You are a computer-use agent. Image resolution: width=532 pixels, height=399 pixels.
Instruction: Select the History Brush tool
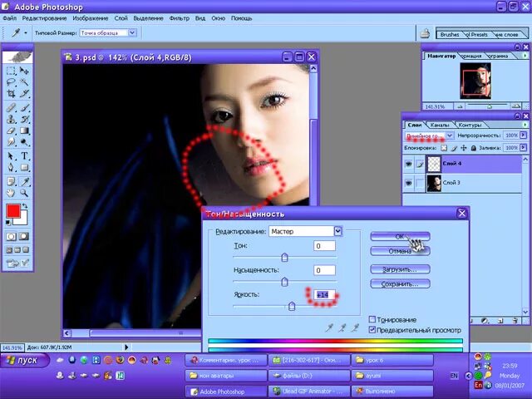[24, 119]
